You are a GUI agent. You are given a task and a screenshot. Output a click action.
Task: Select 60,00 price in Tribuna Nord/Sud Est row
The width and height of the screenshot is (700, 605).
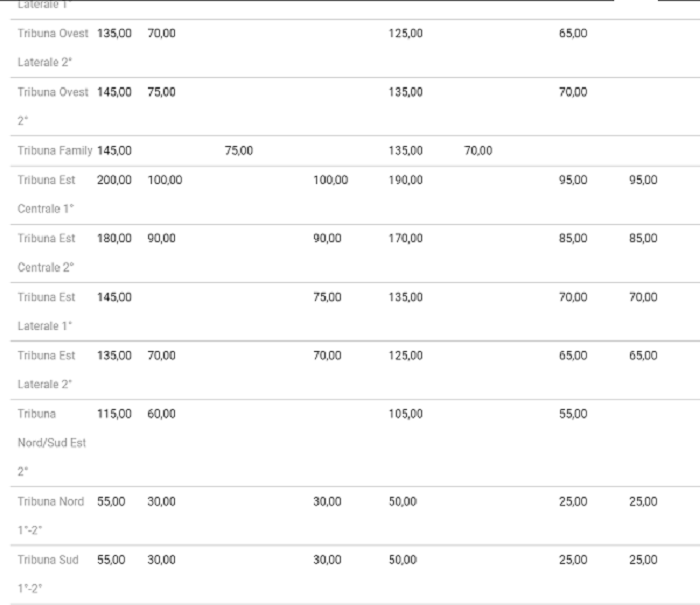tap(161, 413)
